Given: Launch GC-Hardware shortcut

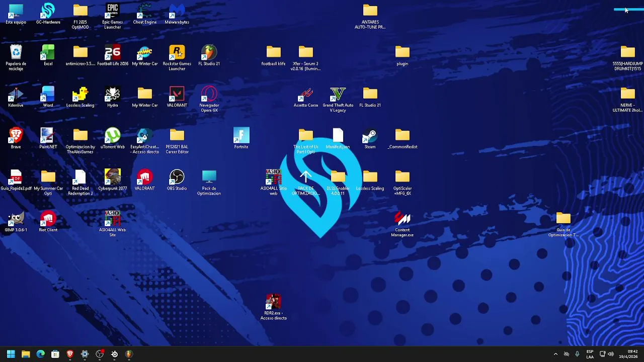Looking at the screenshot, I should [48, 14].
